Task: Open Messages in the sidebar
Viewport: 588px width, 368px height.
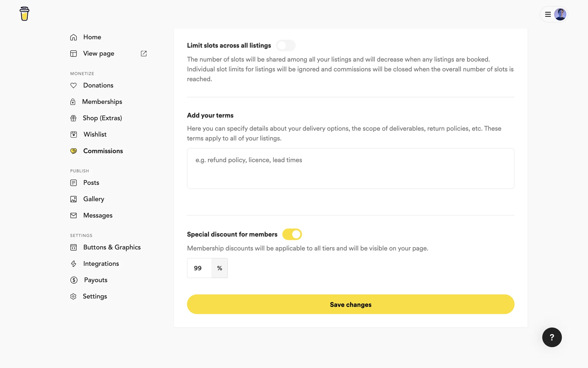Action: point(98,216)
